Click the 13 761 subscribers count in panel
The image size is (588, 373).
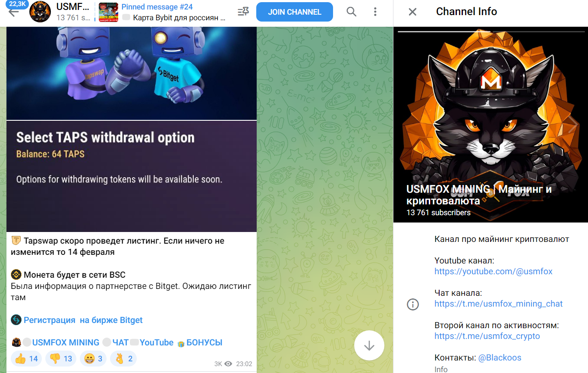coord(438,213)
